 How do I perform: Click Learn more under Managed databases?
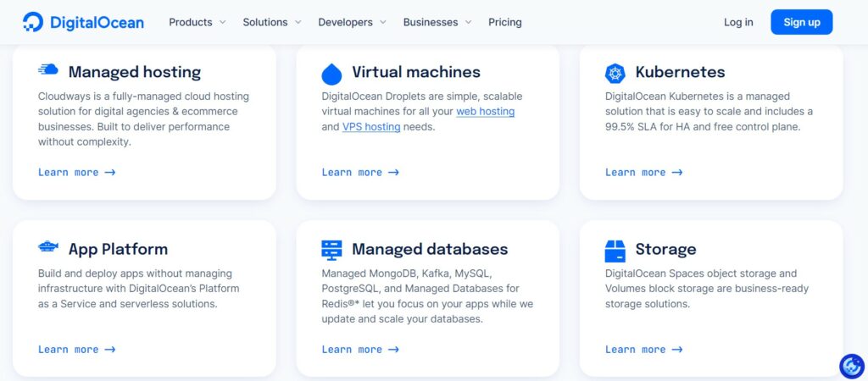(360, 350)
